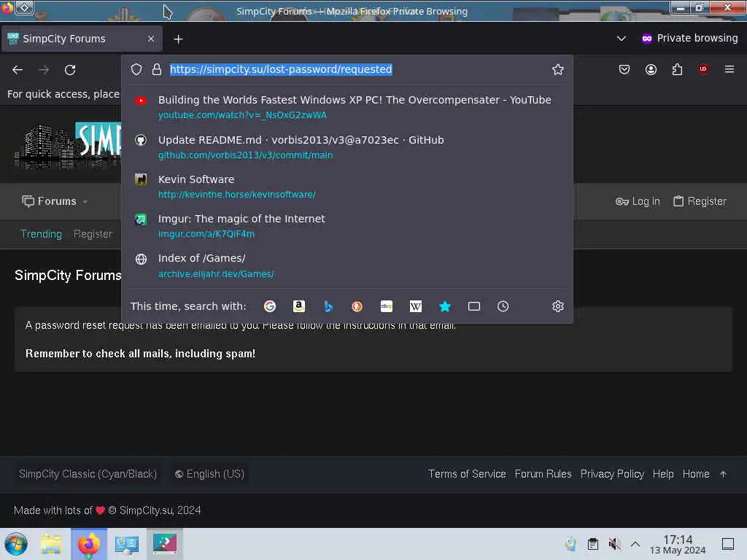Open the file manager from taskbar
This screenshot has width=747, height=560.
pyautogui.click(x=52, y=544)
